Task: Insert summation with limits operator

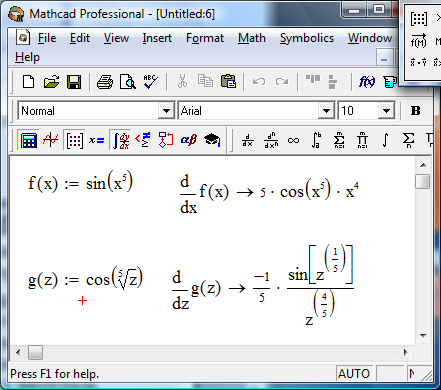Action: (339, 140)
